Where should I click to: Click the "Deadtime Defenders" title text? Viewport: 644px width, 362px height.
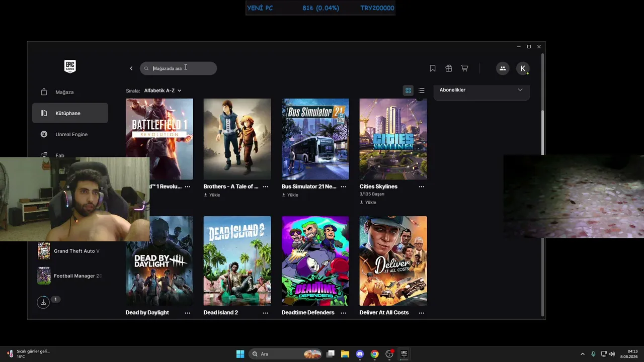(x=308, y=313)
